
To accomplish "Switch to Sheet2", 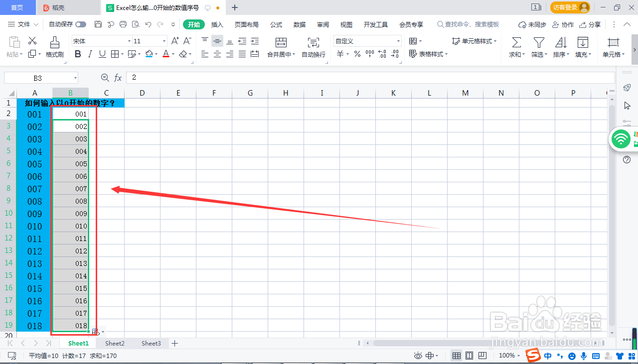I will (115, 343).
